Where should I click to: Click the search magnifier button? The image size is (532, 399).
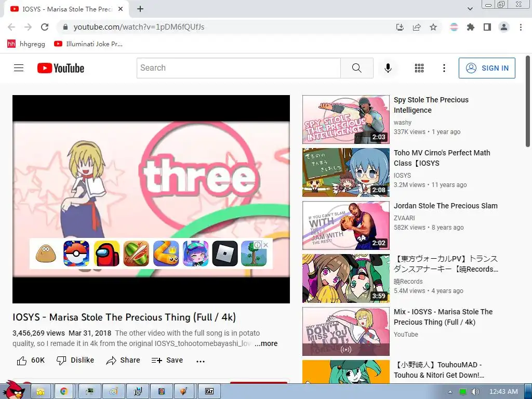(x=356, y=68)
